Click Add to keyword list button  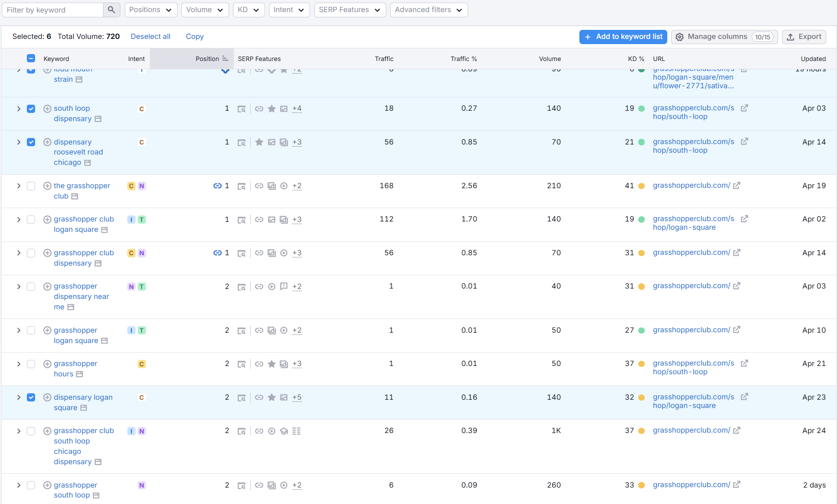[623, 37]
